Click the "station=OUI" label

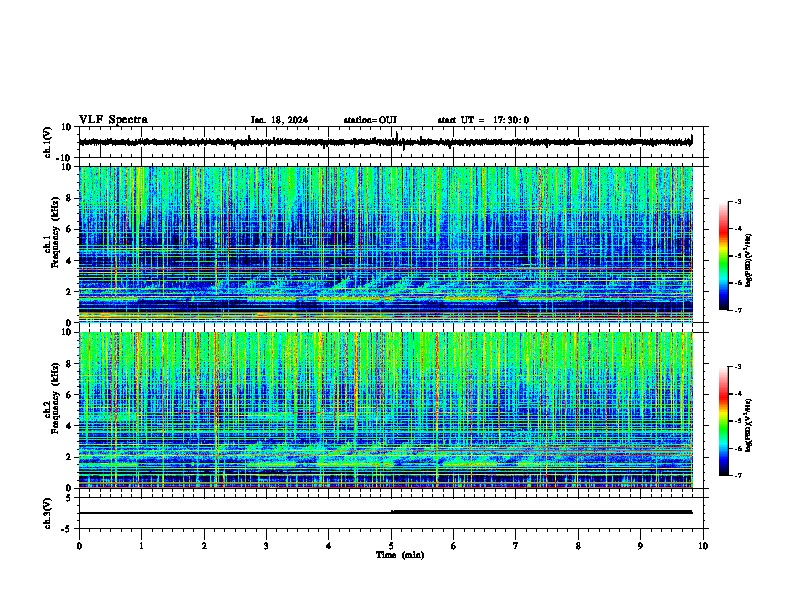point(370,120)
